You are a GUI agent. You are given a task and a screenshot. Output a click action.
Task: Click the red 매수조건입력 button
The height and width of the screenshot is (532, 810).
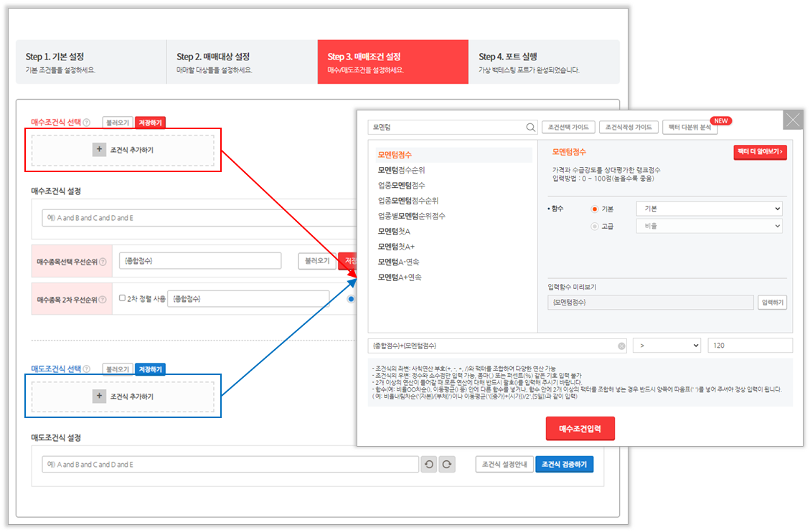tap(580, 428)
